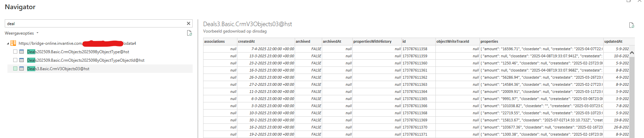The width and height of the screenshot is (644, 138).
Task: Click the preview refresh icon above the table
Action: [x=631, y=25]
